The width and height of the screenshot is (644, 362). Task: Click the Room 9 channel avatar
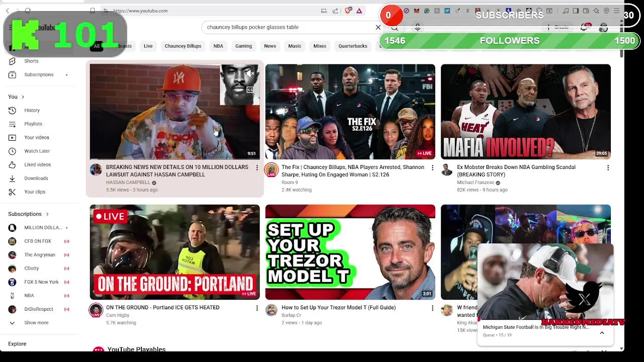click(x=271, y=170)
